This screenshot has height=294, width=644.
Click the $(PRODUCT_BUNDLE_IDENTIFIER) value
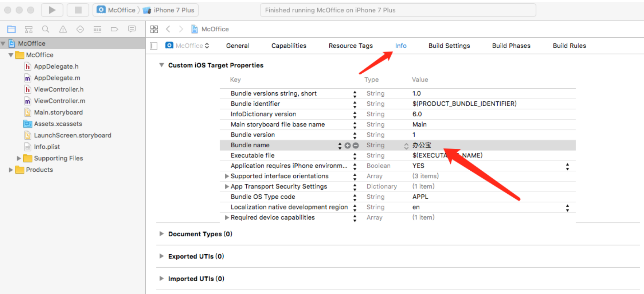[464, 104]
